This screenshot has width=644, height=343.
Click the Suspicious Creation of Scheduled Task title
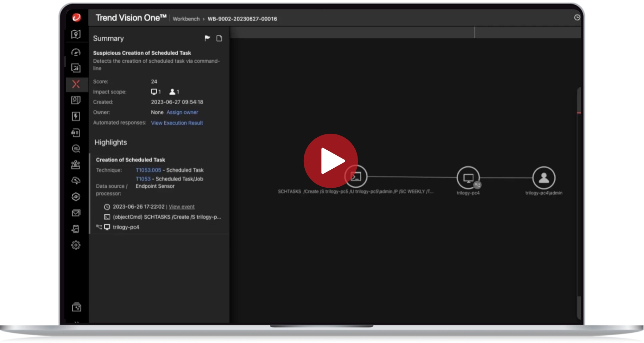tap(142, 53)
